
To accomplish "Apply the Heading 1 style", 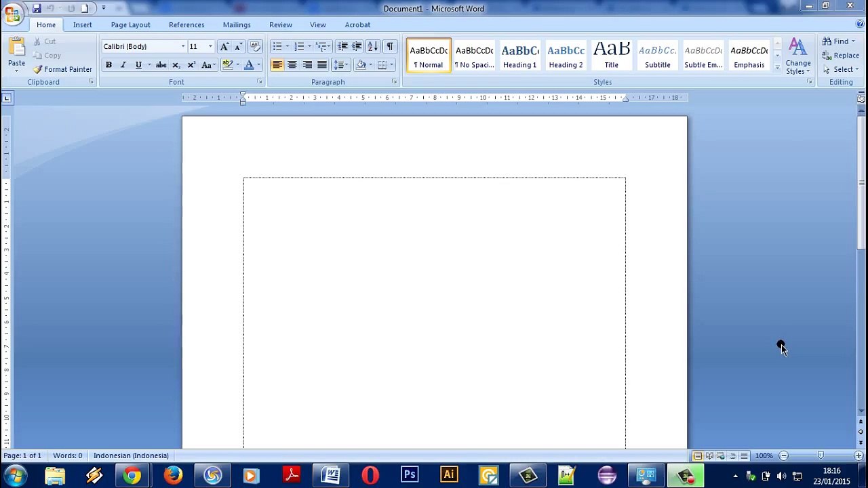I will click(520, 55).
